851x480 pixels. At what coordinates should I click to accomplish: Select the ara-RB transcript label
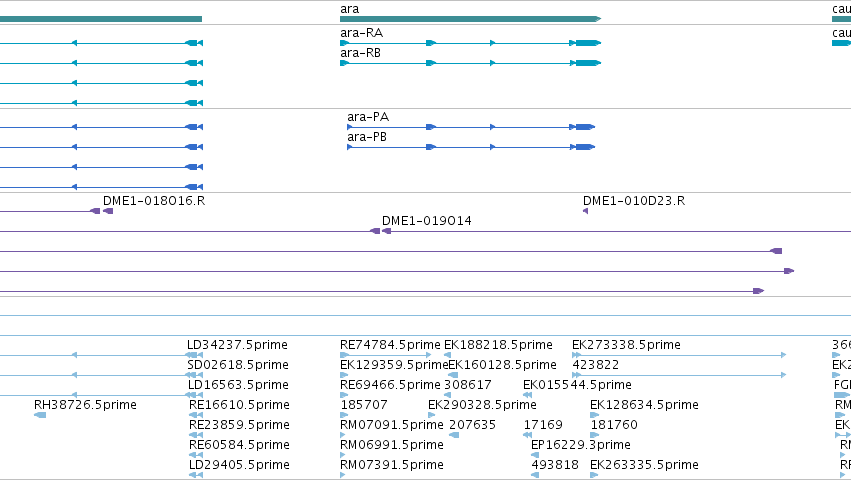tap(360, 53)
